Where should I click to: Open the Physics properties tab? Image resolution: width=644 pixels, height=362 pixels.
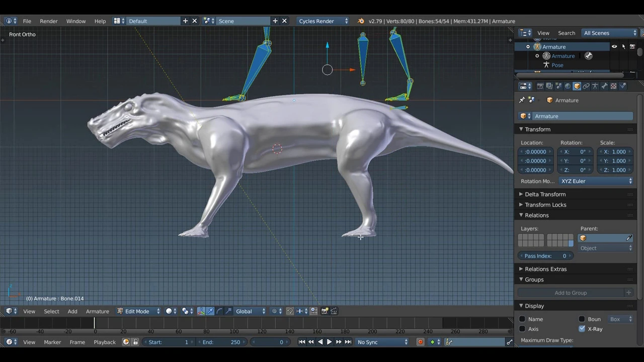click(622, 86)
